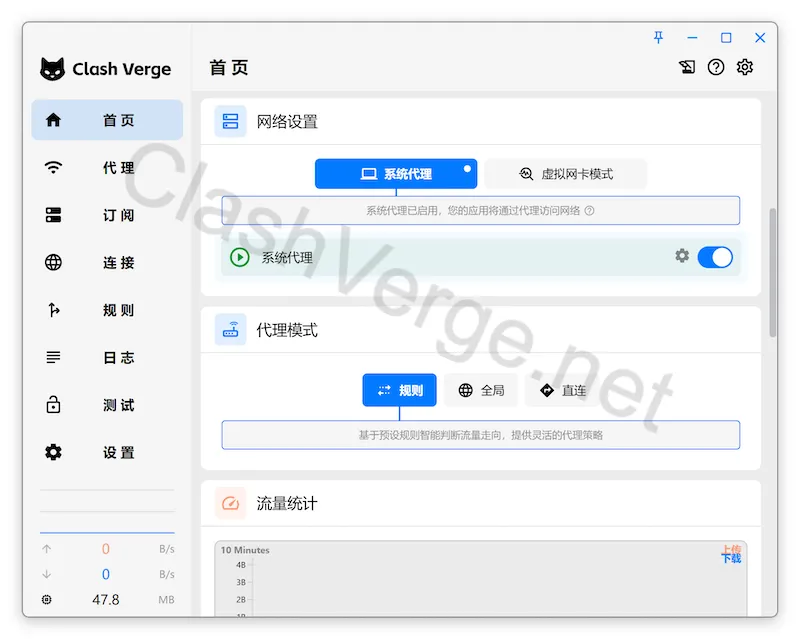This screenshot has height=639, width=800.
Task: Click the branch arrow icon beside 规则
Action: click(x=54, y=310)
